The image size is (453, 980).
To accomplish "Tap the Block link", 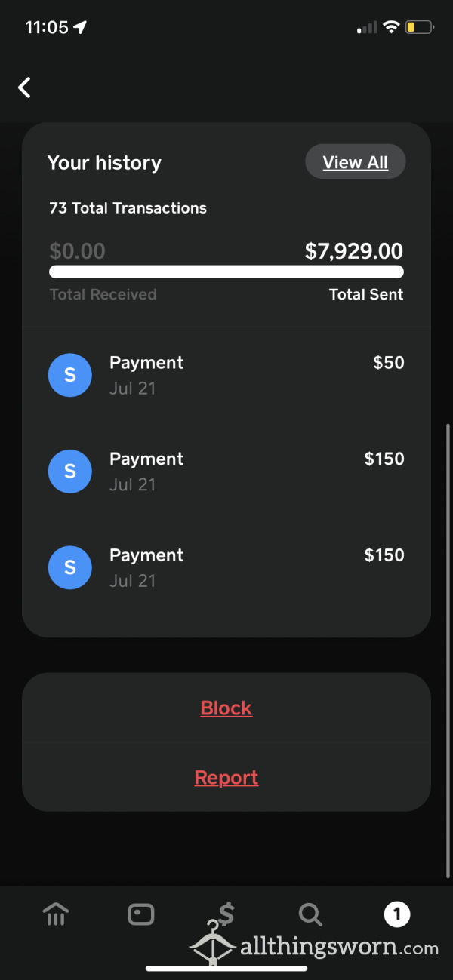I will [x=226, y=708].
